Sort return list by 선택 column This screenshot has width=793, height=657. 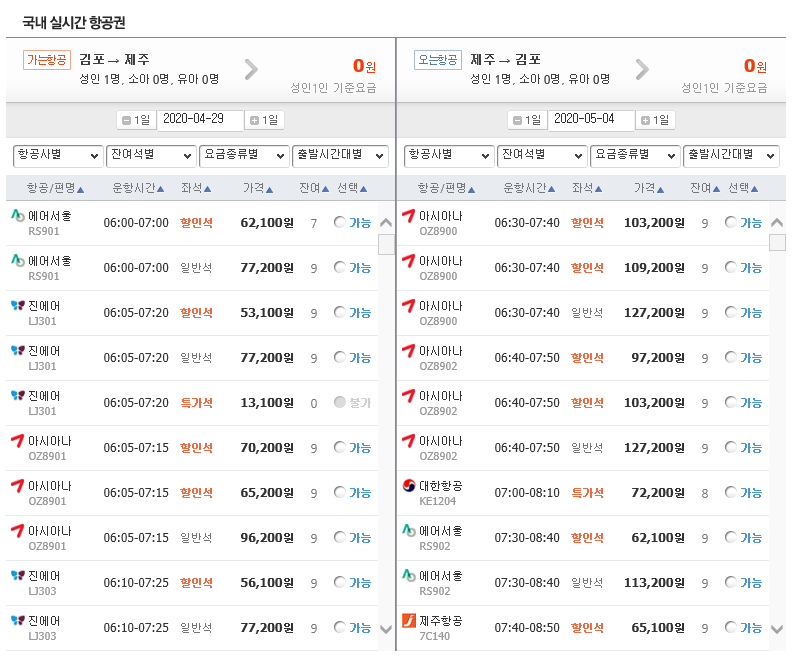pyautogui.click(x=743, y=188)
